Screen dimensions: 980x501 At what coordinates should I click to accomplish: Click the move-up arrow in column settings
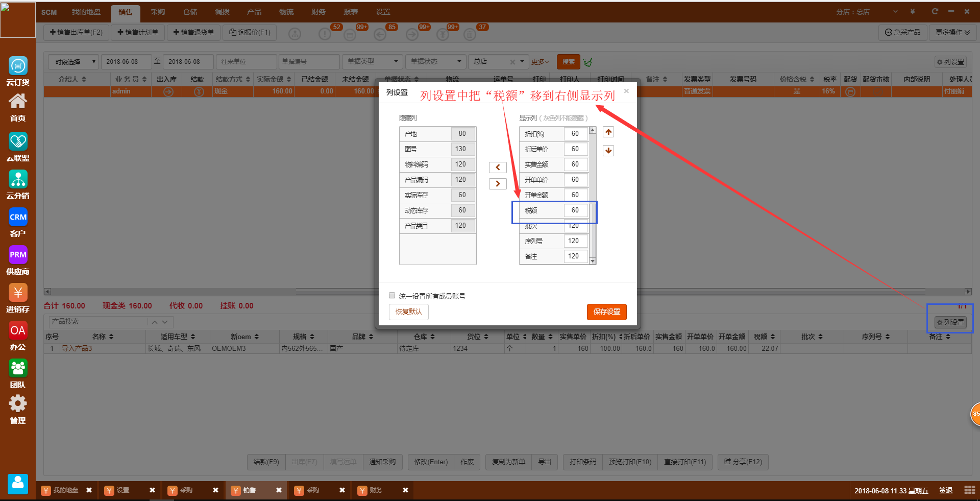coord(608,132)
